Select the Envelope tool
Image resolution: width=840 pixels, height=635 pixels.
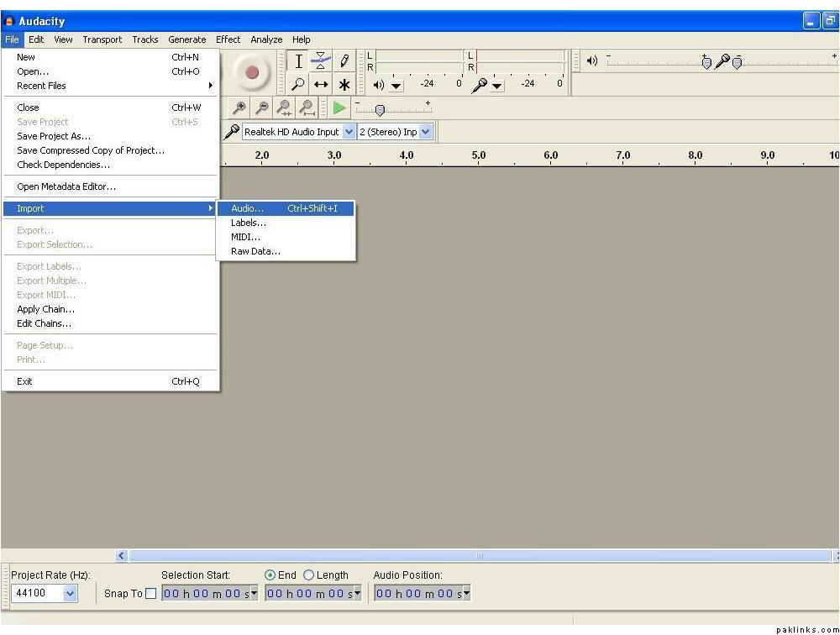(321, 60)
